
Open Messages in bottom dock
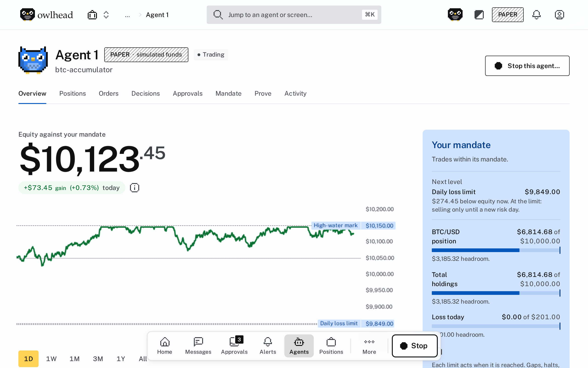(x=198, y=346)
